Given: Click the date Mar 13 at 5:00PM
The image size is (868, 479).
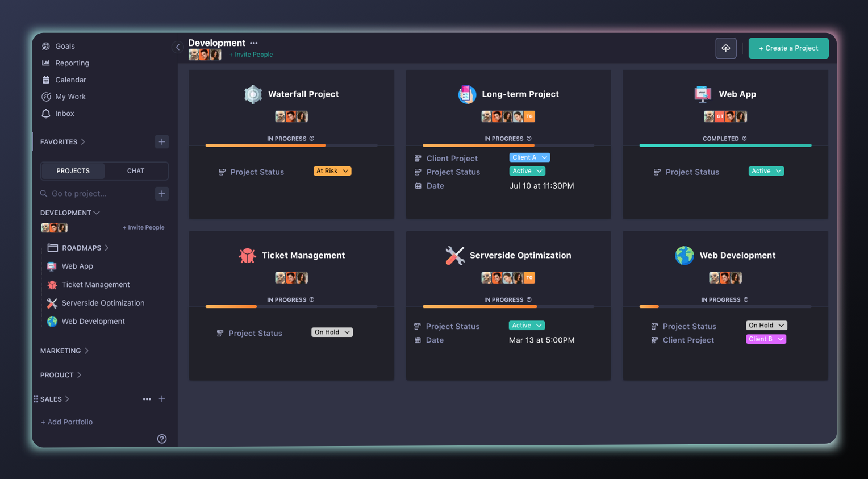Looking at the screenshot, I should point(542,340).
